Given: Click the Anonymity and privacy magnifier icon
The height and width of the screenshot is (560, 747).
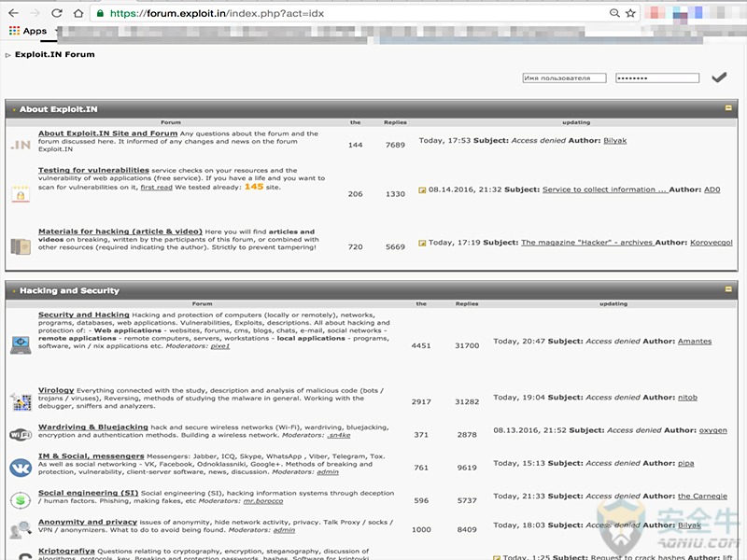Looking at the screenshot, I should pos(21,529).
